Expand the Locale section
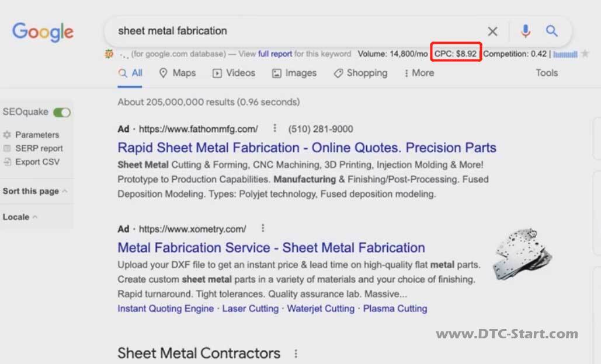The image size is (601, 364). coord(20,217)
